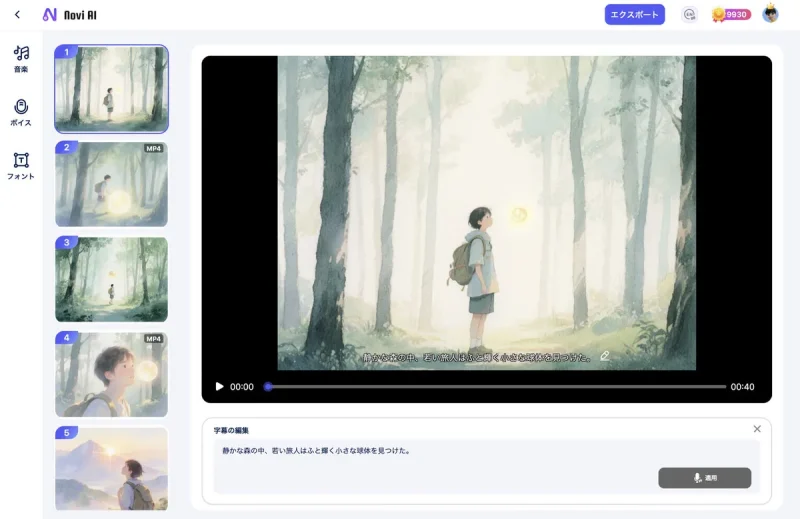The width and height of the screenshot is (800, 519).
Task: Open the user profile avatar
Action: (770, 14)
